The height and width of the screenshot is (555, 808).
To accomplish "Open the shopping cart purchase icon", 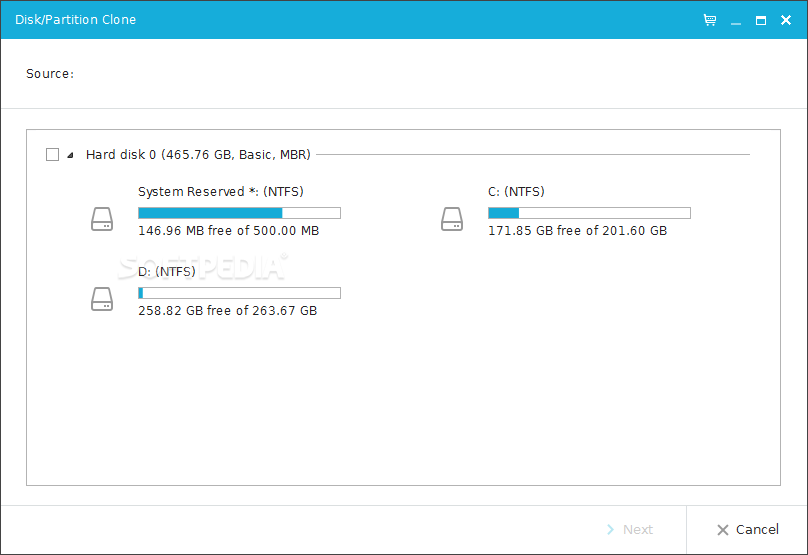I will [710, 20].
